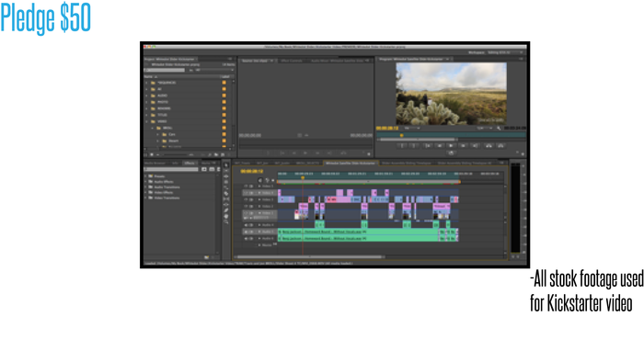Image resolution: width=644 pixels, height=339 pixels.
Task: Collapse the VIDEO bin in Project panel
Action: [x=146, y=121]
